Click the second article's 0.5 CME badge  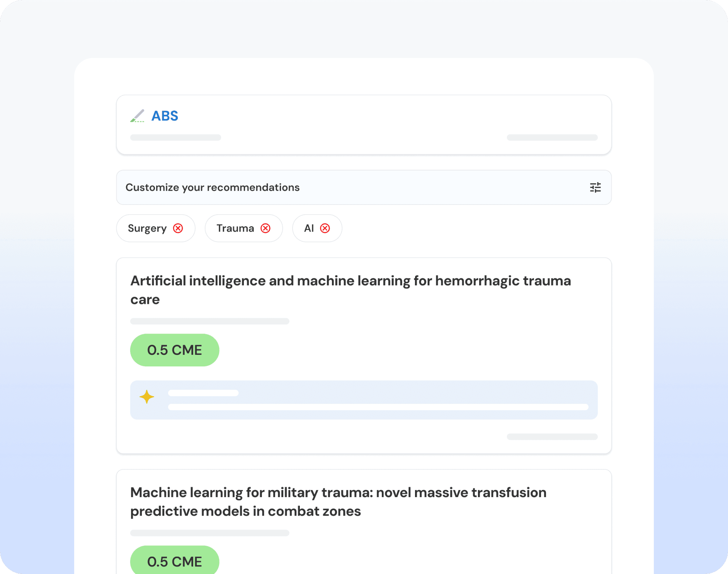pos(175,561)
